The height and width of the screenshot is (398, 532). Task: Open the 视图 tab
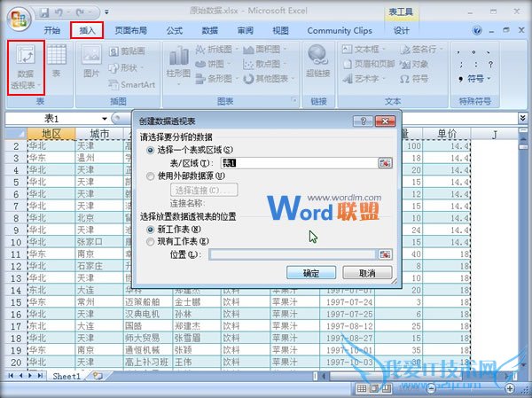point(280,30)
